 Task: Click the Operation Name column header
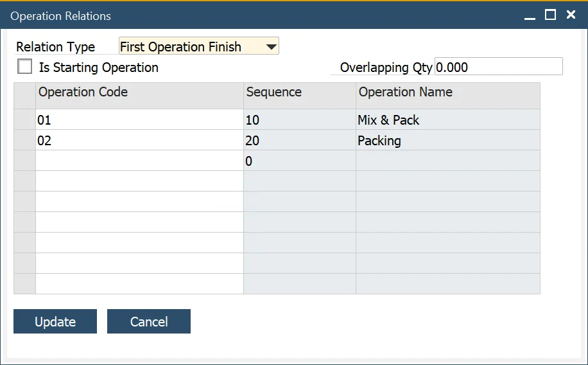[x=447, y=93]
